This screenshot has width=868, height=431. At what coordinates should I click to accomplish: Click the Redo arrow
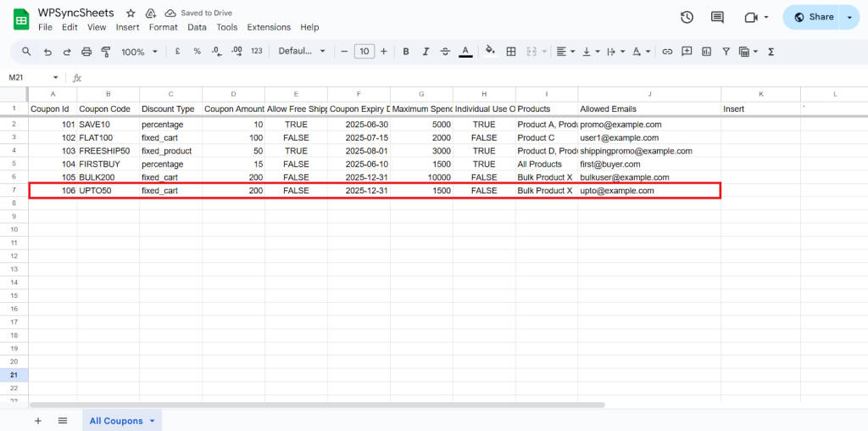(67, 52)
